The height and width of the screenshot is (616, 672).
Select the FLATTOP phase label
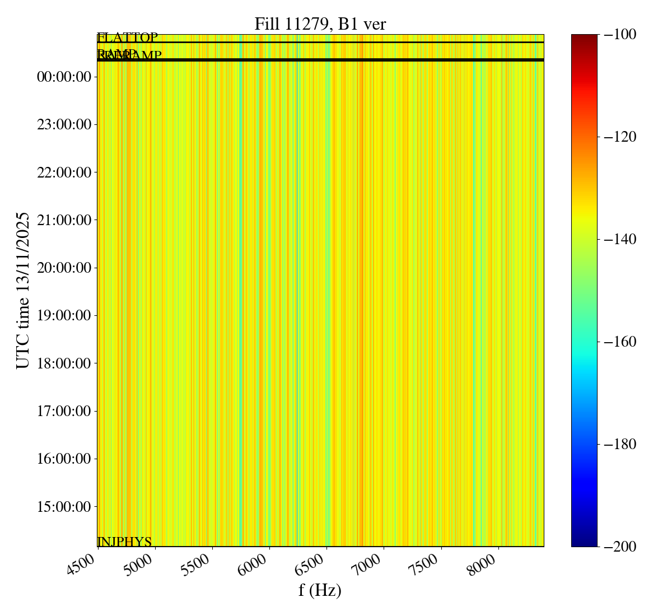tap(127, 38)
